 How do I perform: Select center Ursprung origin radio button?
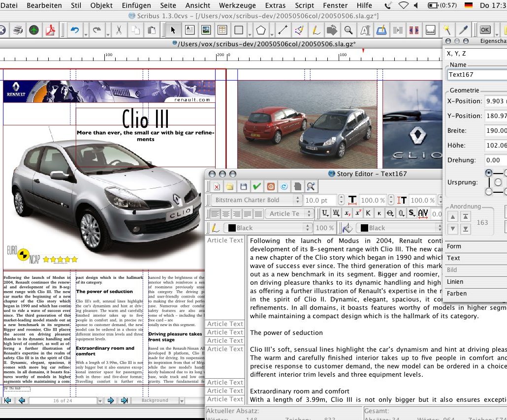click(x=498, y=182)
